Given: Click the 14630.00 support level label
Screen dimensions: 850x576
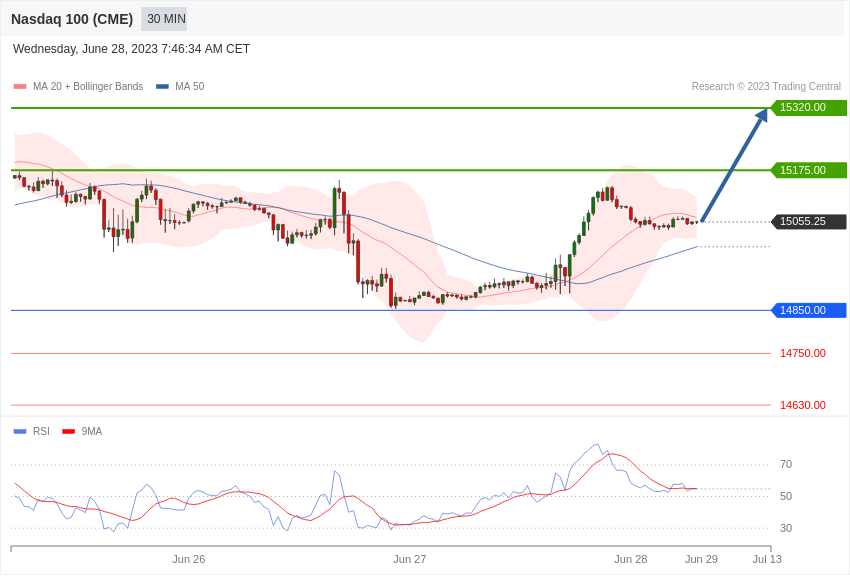Looking at the screenshot, I should coord(803,405).
